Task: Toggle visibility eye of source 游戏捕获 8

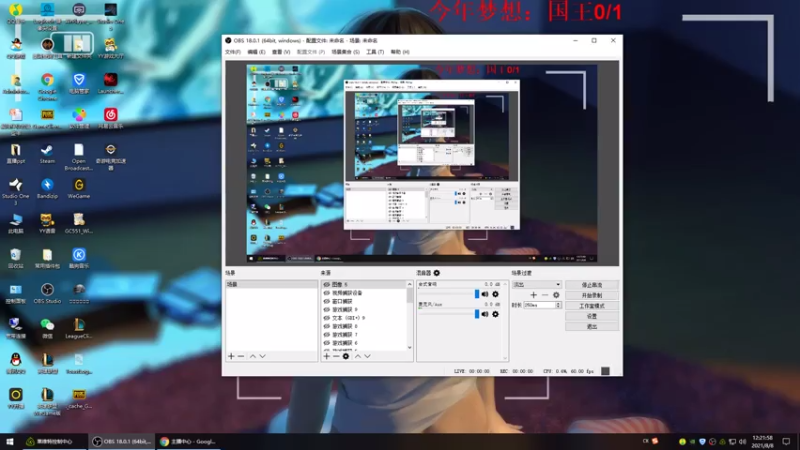Action: (x=327, y=326)
